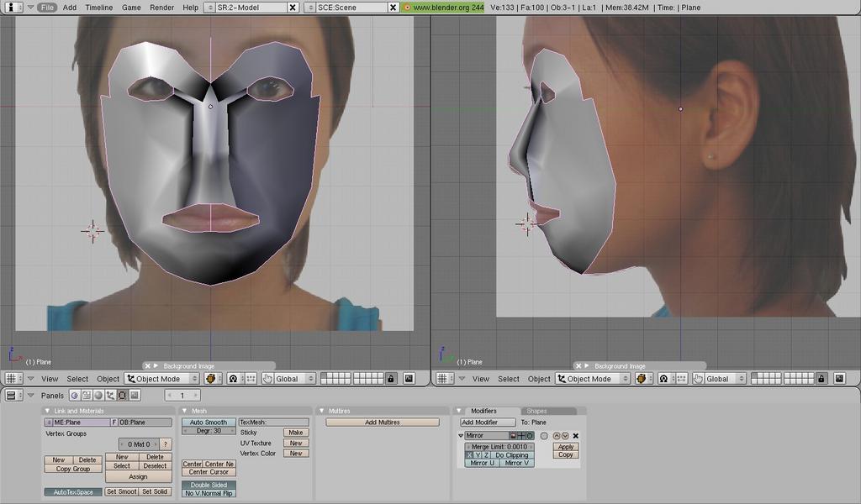Collapse the Link and Materials panel

tap(47, 411)
